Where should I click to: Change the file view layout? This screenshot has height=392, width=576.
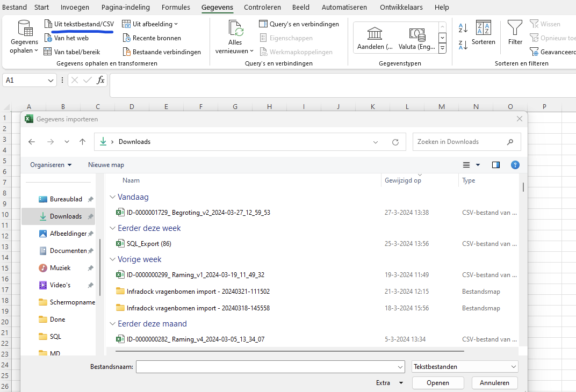pos(466,165)
